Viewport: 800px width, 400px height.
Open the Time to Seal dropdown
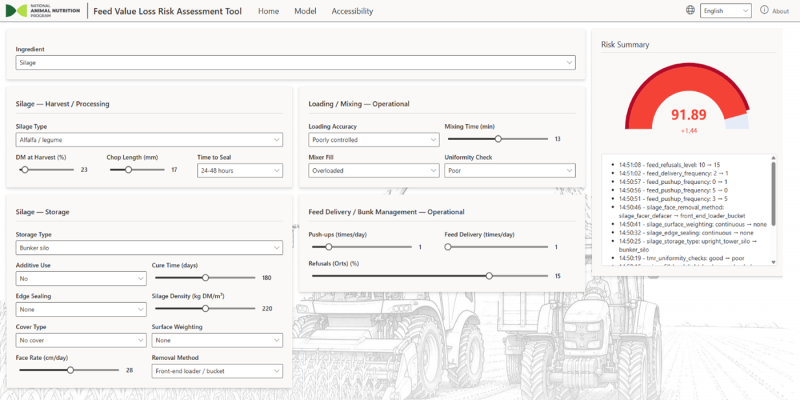tap(240, 170)
